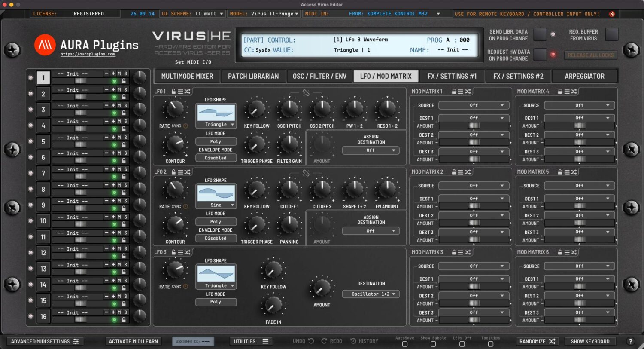Image resolution: width=644 pixels, height=349 pixels.
Task: Randomize Mod Matrix 1 with the shuffle icon
Action: click(468, 92)
